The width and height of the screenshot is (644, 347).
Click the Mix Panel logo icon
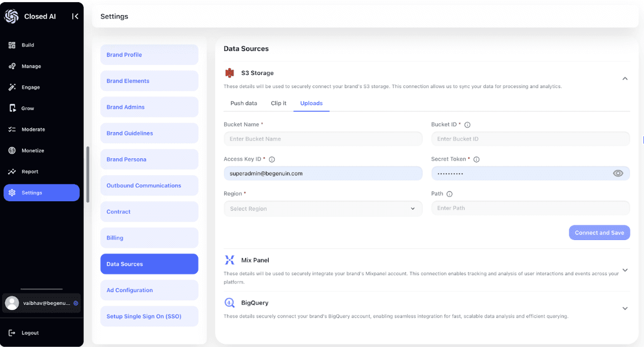(229, 260)
